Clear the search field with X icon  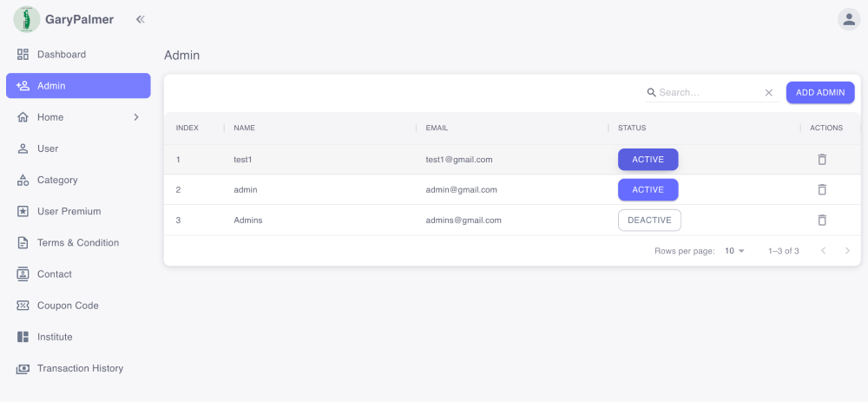click(x=768, y=93)
